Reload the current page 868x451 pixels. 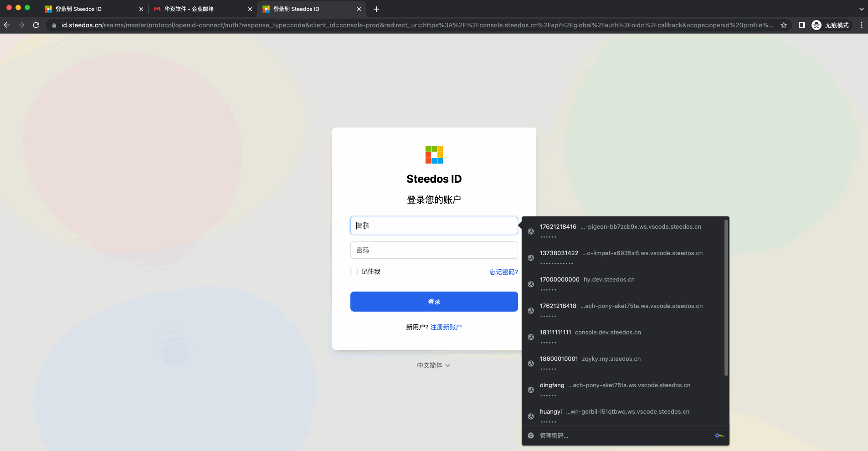coord(36,25)
